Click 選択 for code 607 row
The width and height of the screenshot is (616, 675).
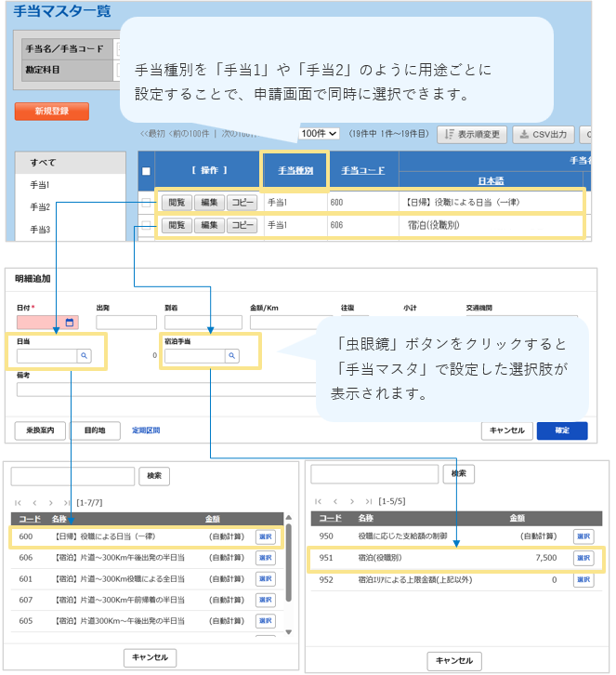click(266, 600)
